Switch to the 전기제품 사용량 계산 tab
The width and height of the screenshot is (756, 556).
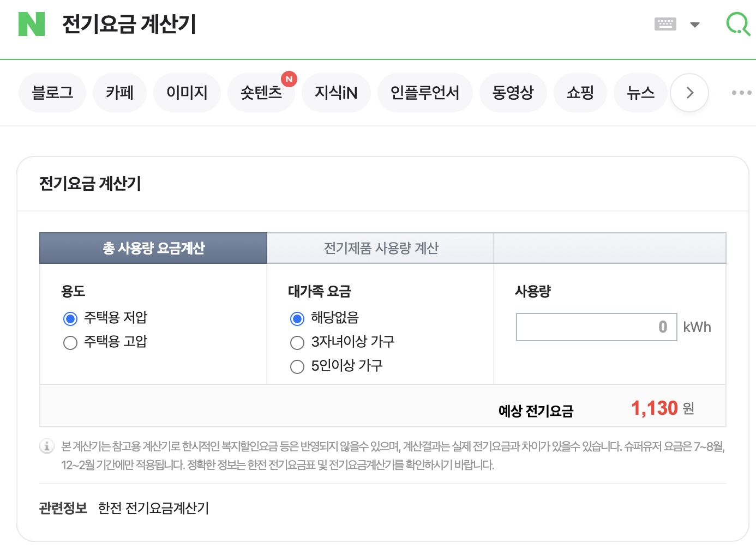[380, 248]
